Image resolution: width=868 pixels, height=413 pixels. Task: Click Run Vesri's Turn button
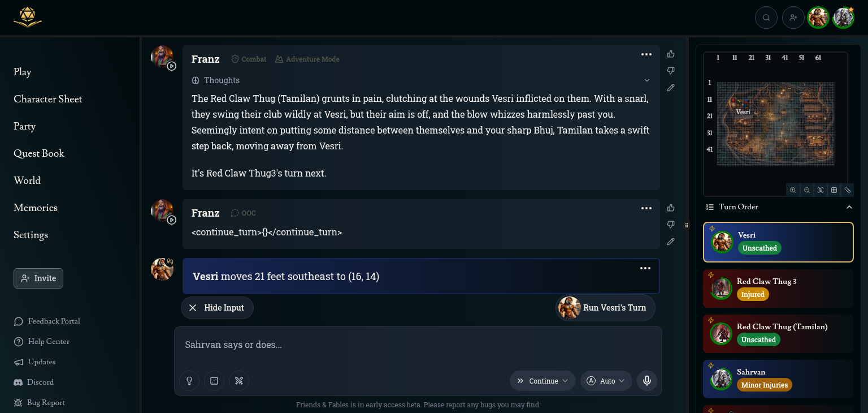tap(606, 308)
